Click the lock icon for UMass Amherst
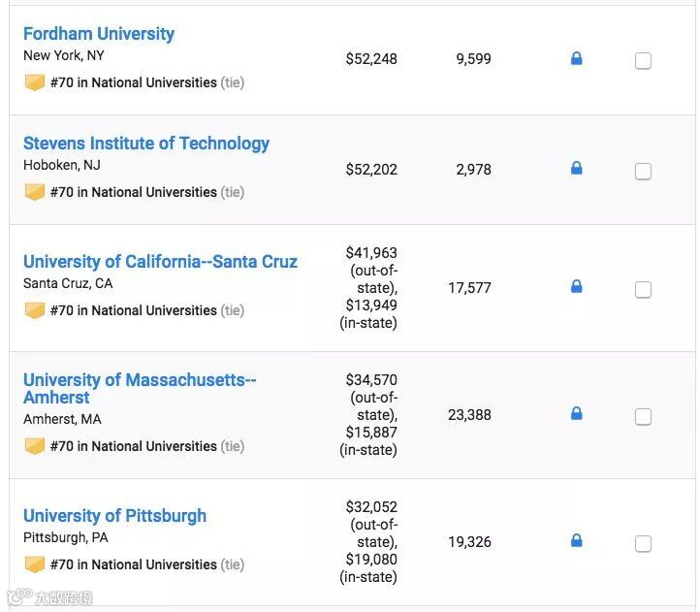 pos(577,414)
